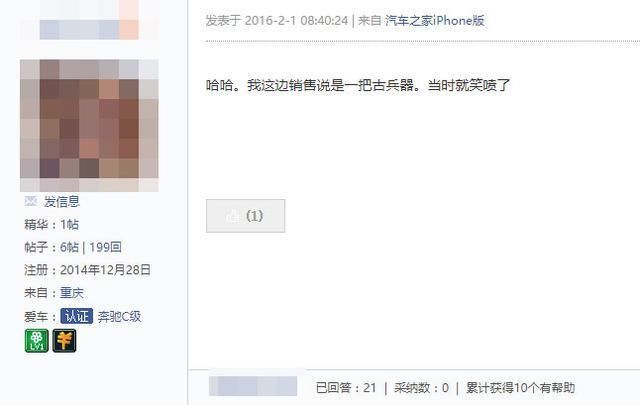This screenshot has width=640, height=405.
Task: Open the pixelated user avatar picture
Action: [x=89, y=125]
